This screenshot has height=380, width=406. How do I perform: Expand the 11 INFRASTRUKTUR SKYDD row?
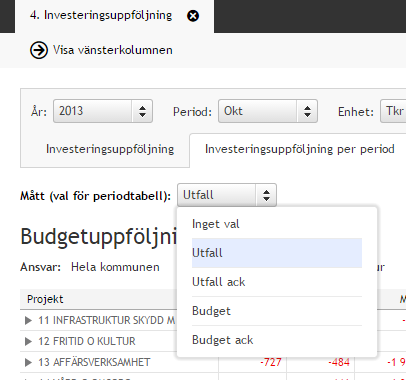point(28,320)
